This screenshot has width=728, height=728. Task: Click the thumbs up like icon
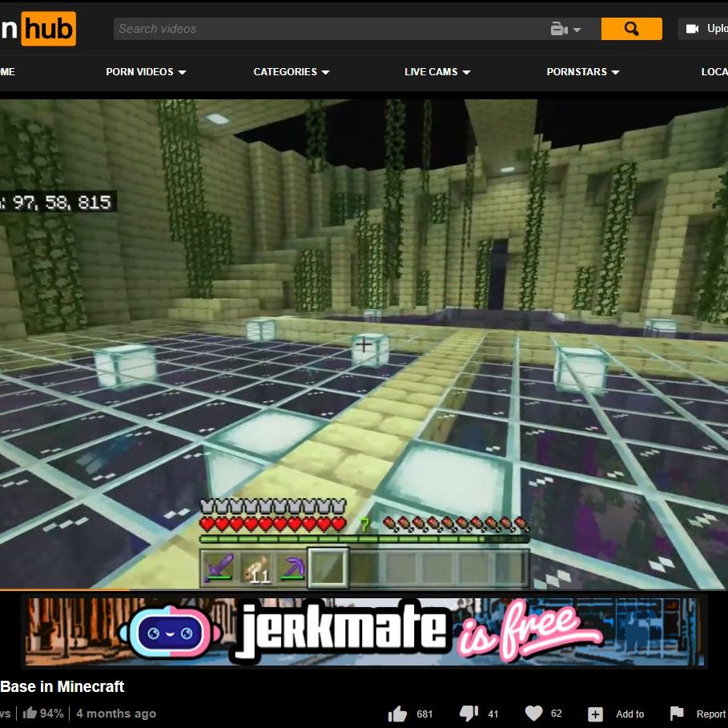[x=397, y=714]
